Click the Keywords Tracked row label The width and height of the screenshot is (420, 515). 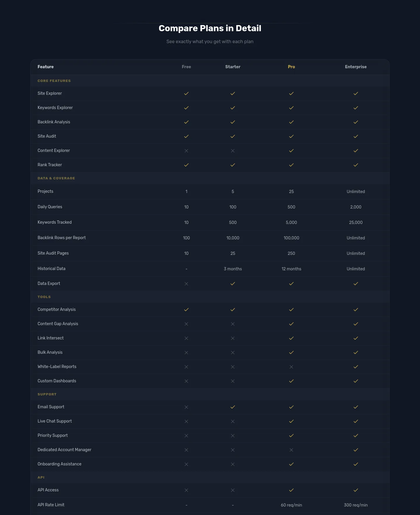[55, 222]
